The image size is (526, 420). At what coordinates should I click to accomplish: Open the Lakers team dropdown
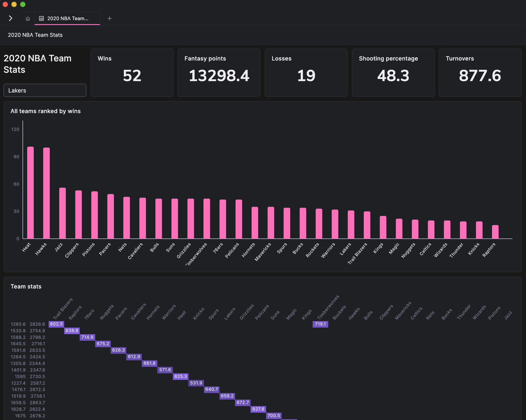pyautogui.click(x=45, y=90)
